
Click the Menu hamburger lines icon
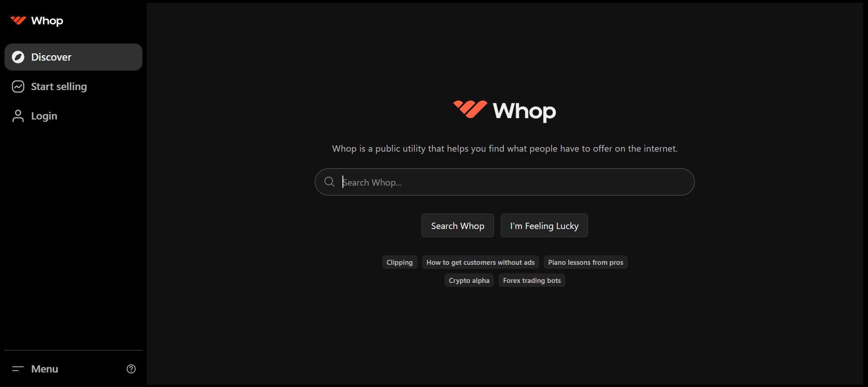pos(18,369)
